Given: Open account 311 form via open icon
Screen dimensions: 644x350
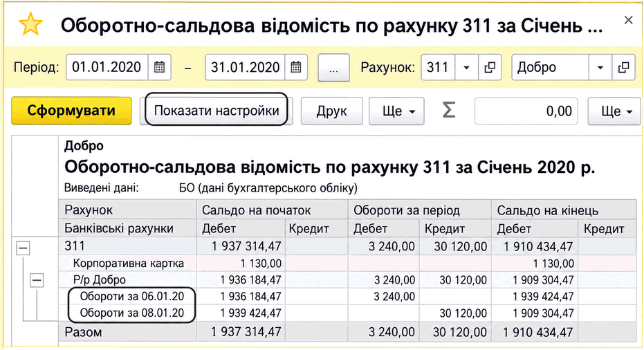Looking at the screenshot, I should 490,67.
